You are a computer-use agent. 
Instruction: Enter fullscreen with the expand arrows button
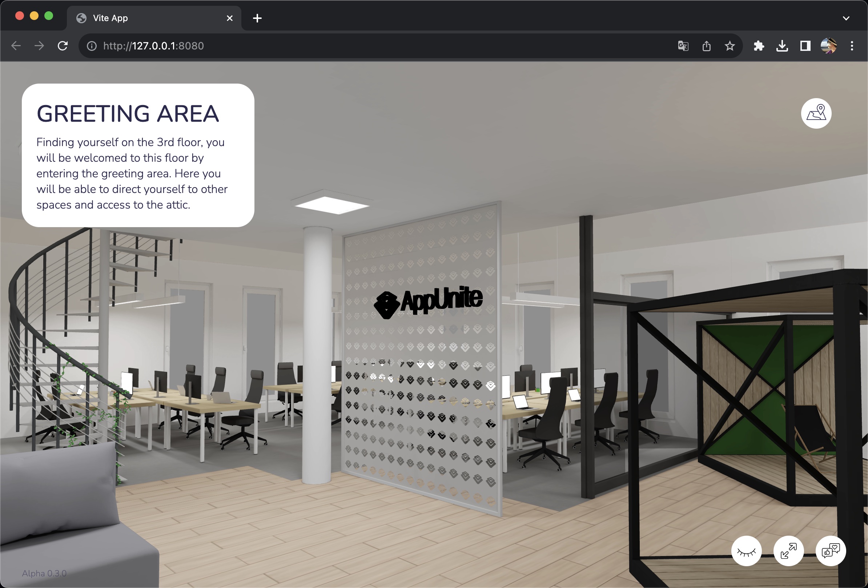[x=788, y=551]
